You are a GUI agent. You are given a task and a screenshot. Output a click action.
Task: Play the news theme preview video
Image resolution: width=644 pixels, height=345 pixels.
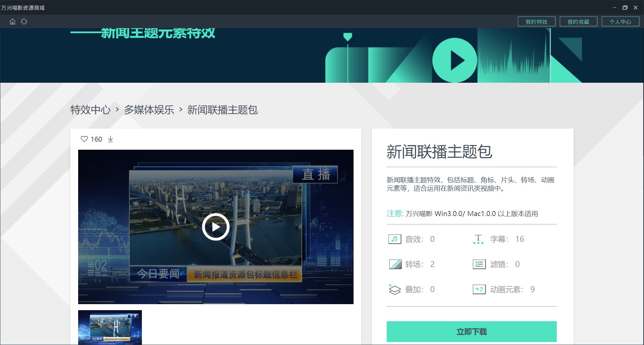216,227
